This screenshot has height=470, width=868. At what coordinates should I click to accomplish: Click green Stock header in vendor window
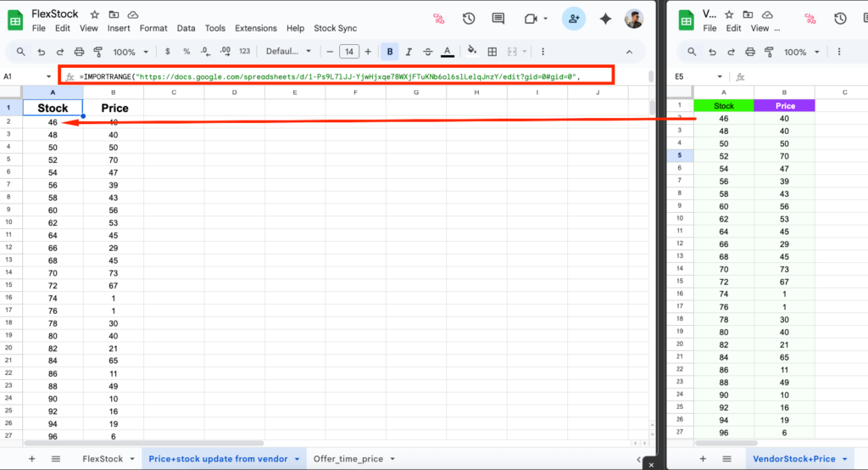[724, 106]
